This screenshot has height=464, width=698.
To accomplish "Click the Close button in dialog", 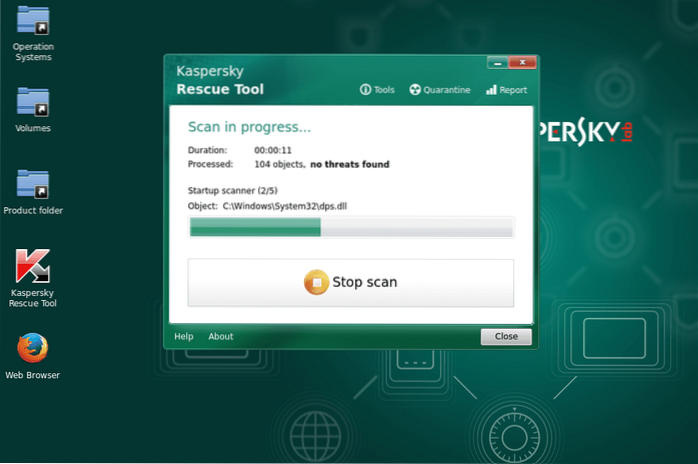I will 505,337.
